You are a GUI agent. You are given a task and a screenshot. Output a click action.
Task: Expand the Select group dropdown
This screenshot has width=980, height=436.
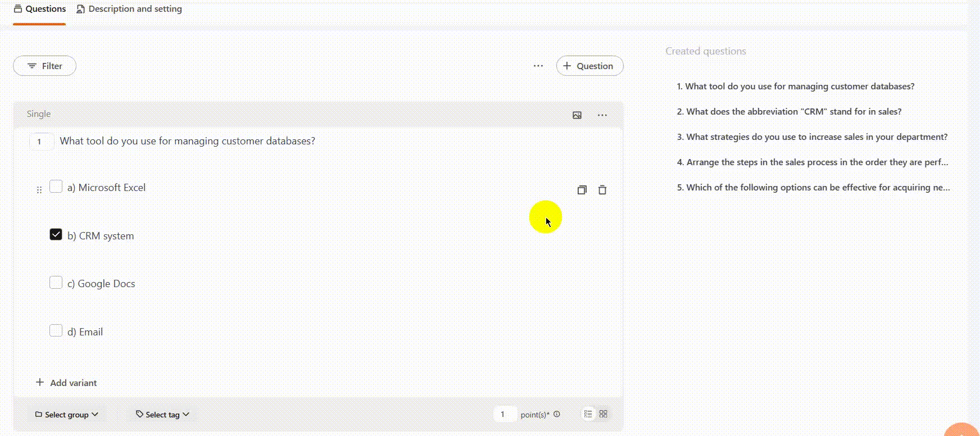pyautogui.click(x=67, y=415)
